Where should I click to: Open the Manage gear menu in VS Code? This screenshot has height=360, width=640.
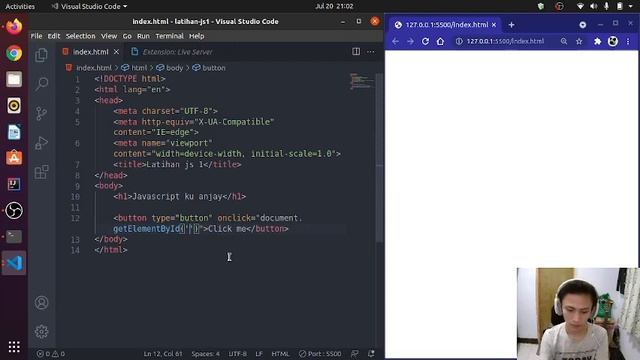[x=41, y=331]
